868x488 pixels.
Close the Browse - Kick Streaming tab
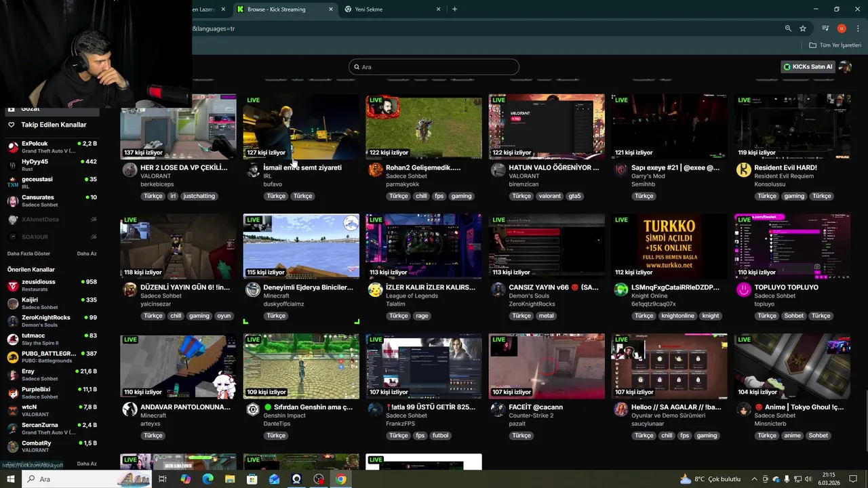point(331,9)
